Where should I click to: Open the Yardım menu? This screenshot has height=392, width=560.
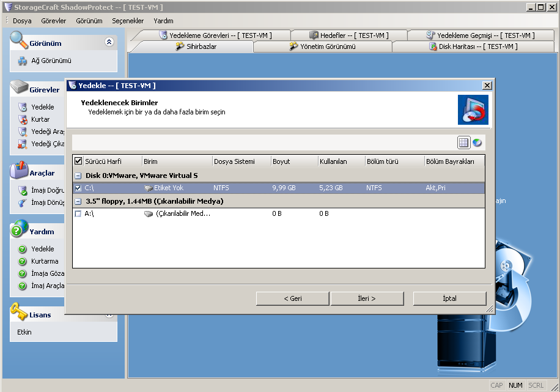(x=163, y=21)
